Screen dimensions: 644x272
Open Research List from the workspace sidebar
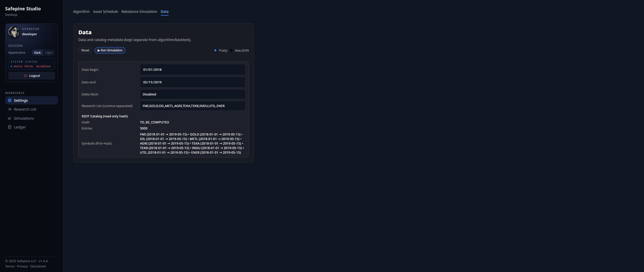click(25, 109)
